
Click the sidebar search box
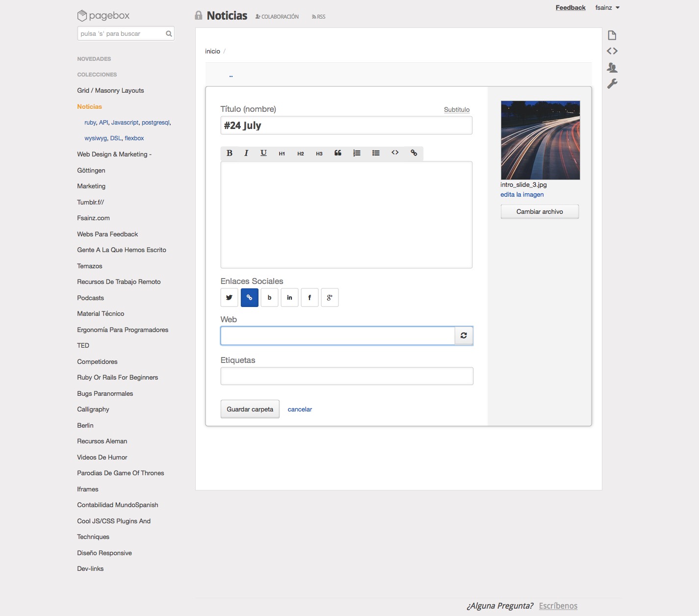click(x=126, y=34)
